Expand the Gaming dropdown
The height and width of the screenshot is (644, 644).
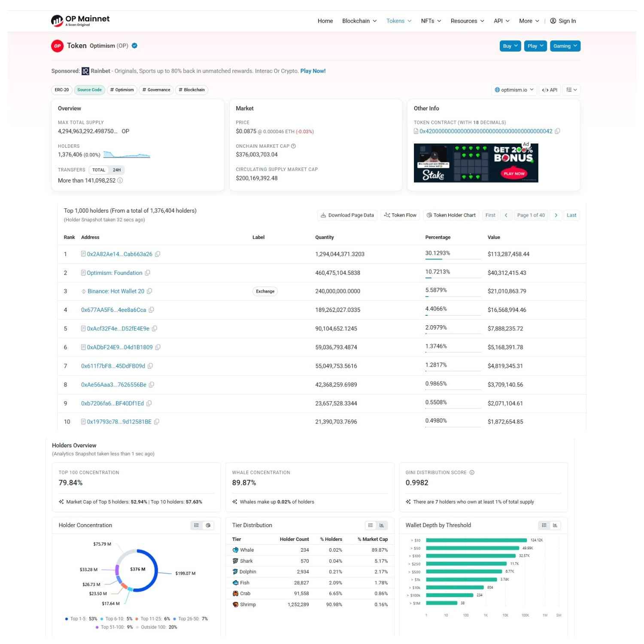565,46
